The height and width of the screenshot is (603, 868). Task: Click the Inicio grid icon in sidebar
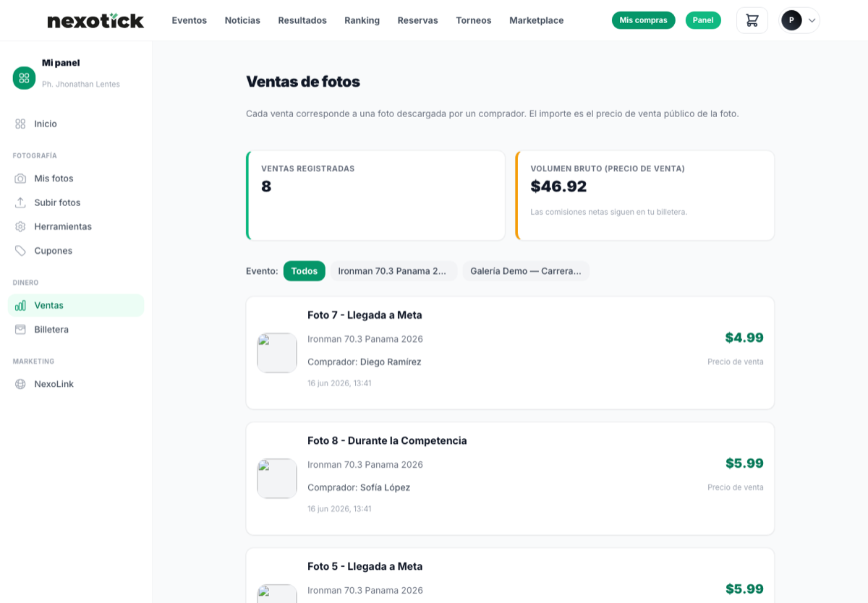[x=20, y=124]
